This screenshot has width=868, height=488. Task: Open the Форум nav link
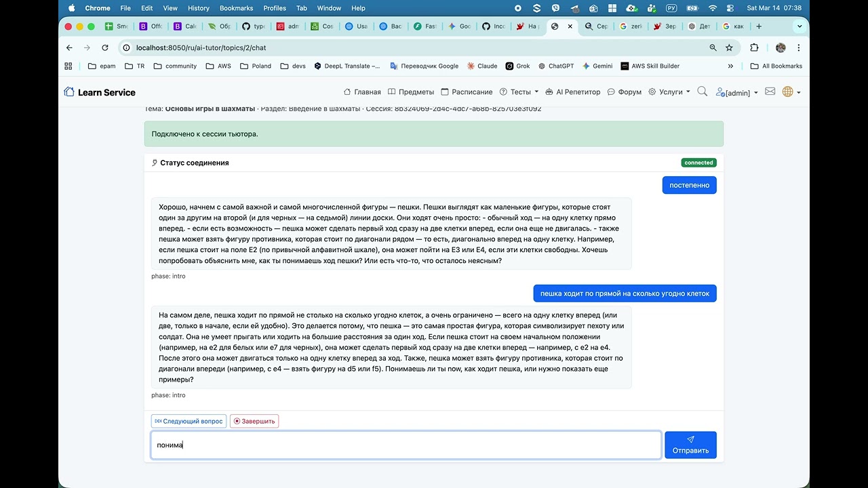click(x=624, y=92)
